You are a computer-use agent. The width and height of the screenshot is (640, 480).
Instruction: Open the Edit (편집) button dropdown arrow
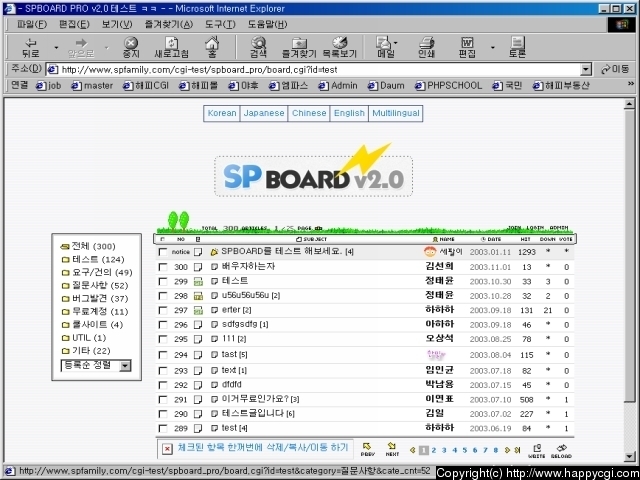click(493, 48)
